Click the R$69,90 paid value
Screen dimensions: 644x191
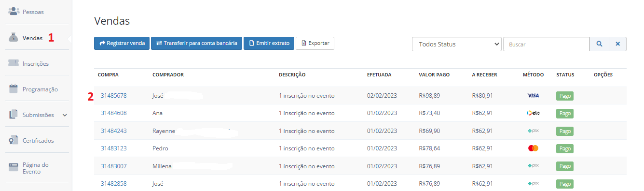tap(429, 131)
